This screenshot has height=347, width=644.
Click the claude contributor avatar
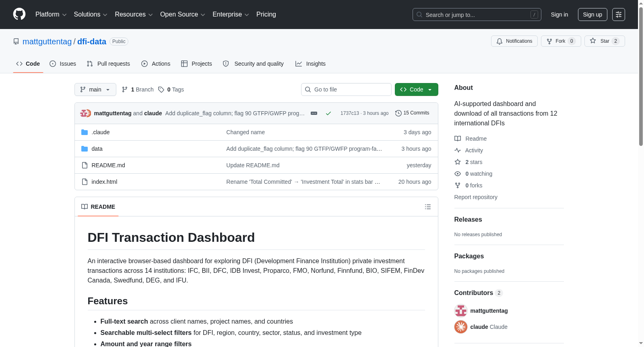(461, 327)
